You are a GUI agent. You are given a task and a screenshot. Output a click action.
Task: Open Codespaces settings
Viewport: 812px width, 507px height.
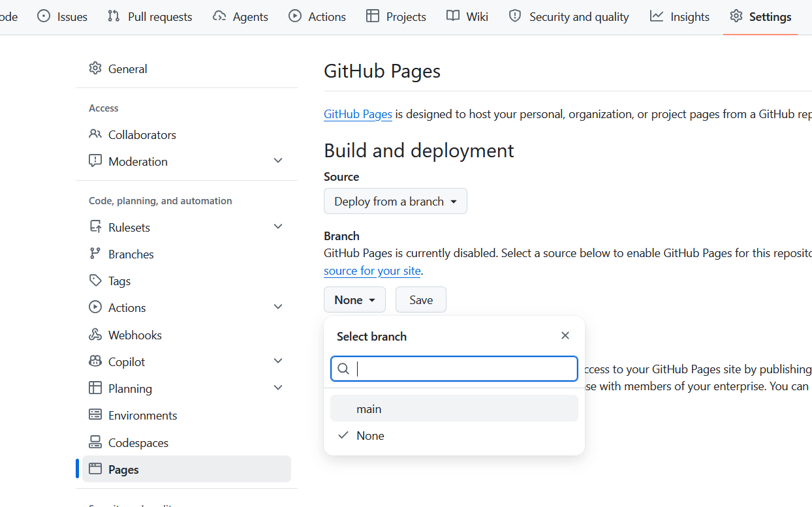click(x=187, y=442)
